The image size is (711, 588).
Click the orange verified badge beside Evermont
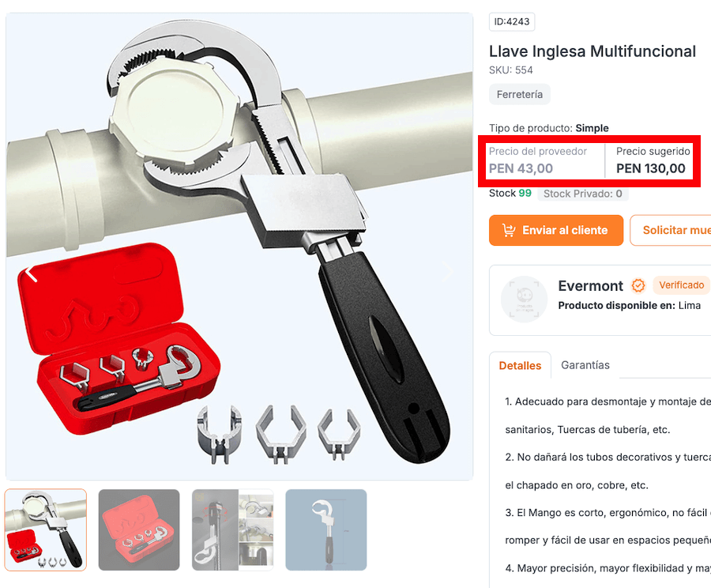click(638, 285)
